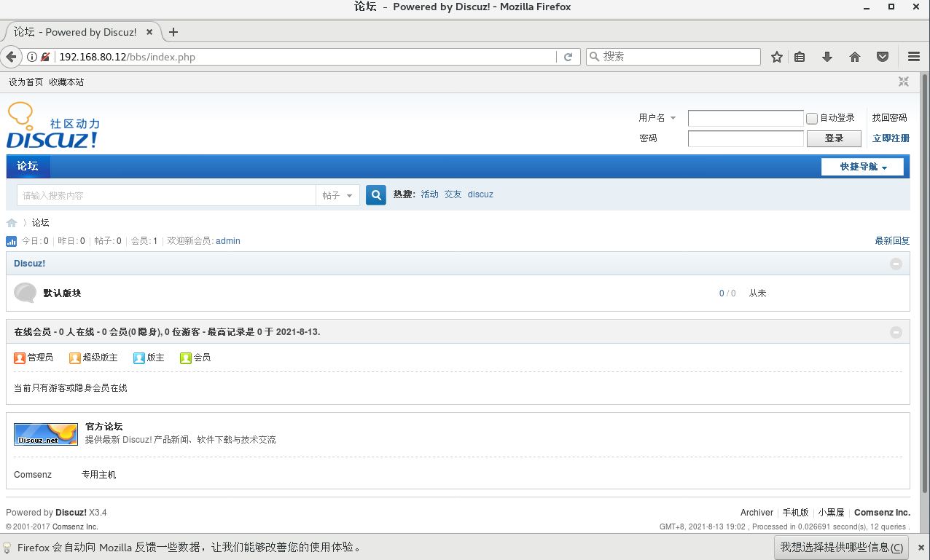Tick the 自动登录 checkbox
Screen dimensions: 930x560
point(812,118)
